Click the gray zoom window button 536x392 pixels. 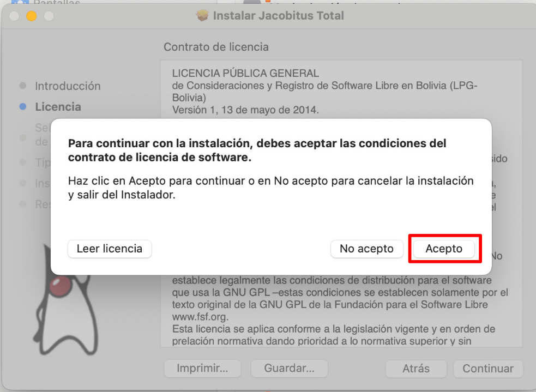(49, 16)
